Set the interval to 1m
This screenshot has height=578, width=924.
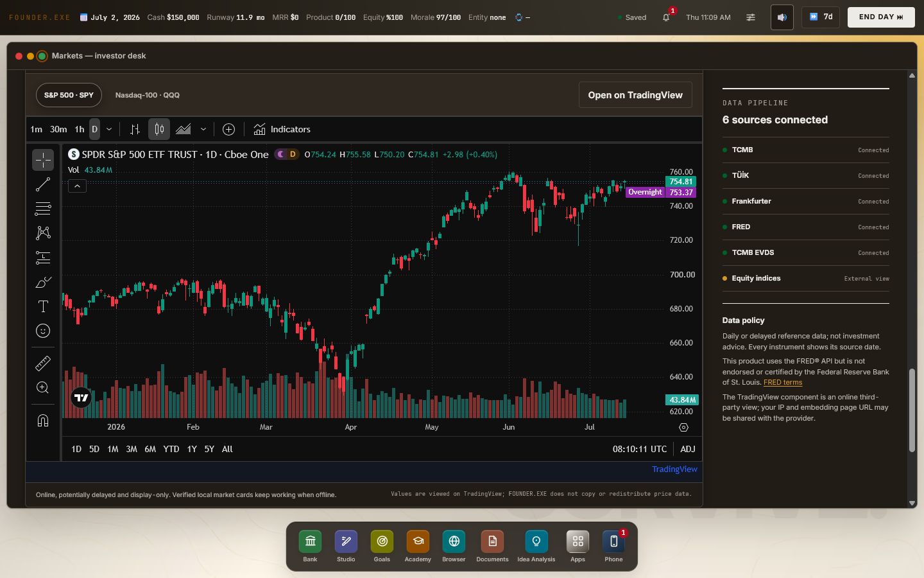(x=37, y=129)
